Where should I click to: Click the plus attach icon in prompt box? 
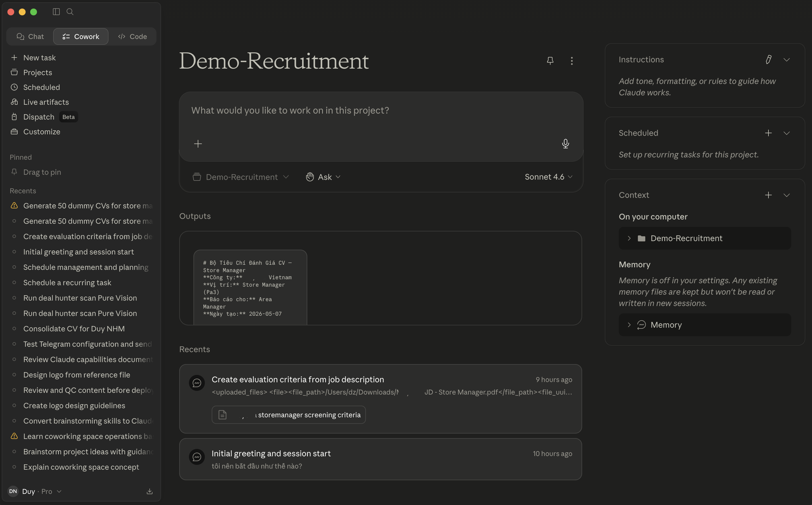tap(198, 144)
